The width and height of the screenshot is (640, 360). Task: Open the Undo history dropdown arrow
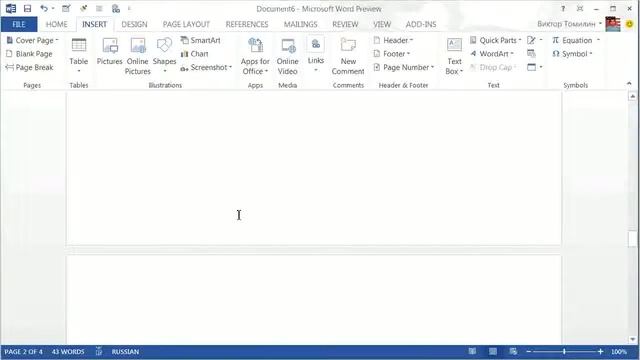[53, 9]
